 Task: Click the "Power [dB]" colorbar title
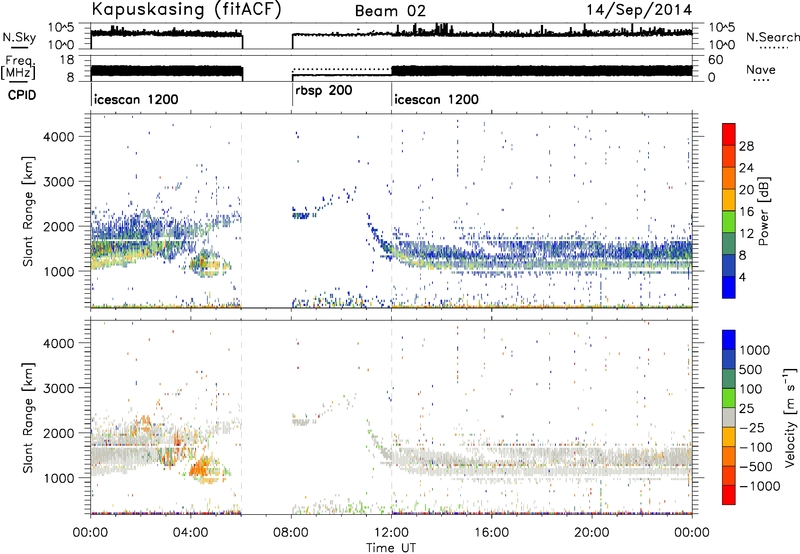click(x=763, y=211)
